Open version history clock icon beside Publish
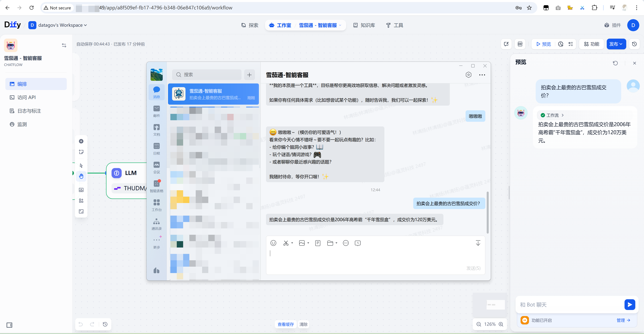This screenshot has width=644, height=334. (634, 44)
